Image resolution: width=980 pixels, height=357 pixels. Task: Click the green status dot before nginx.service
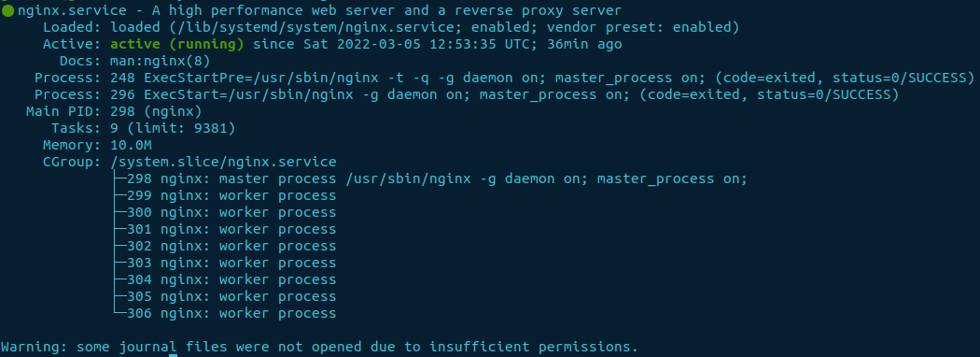tap(7, 10)
